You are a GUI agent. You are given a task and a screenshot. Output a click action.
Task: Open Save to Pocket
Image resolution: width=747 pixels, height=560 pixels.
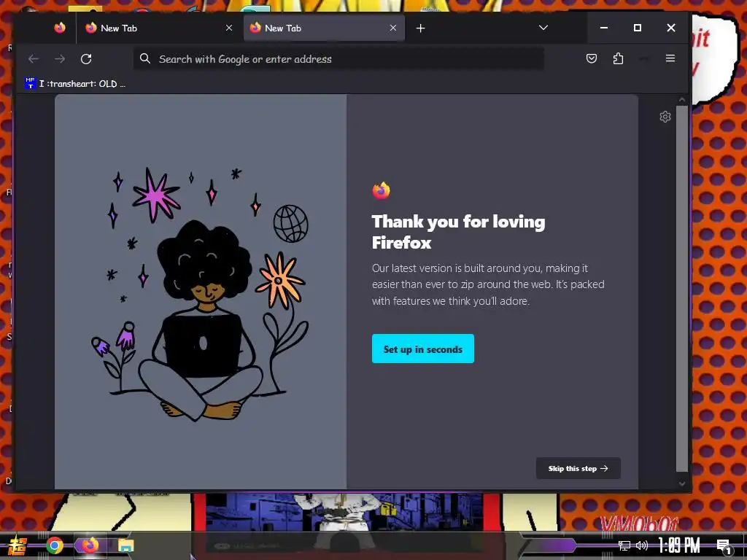[591, 58]
